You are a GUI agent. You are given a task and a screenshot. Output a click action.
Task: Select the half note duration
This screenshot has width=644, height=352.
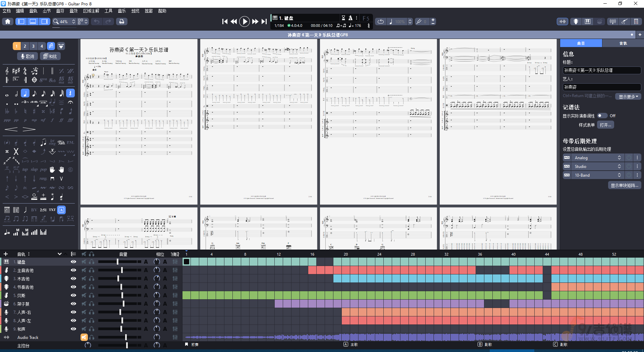[x=16, y=94]
